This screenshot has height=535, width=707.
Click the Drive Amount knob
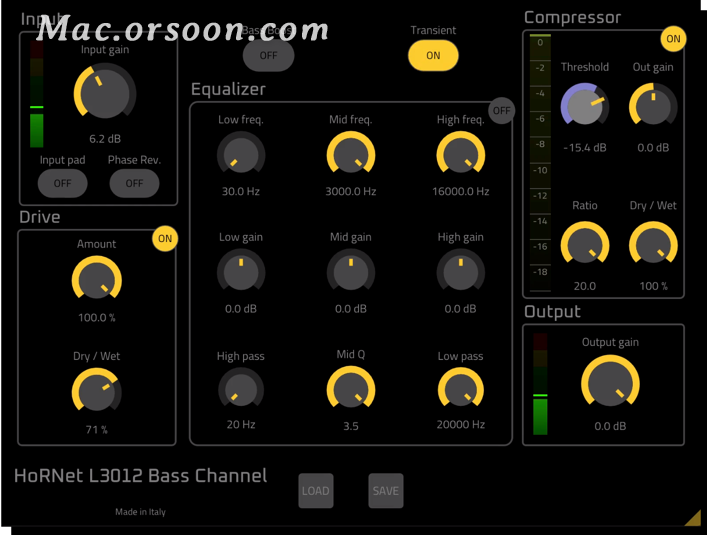point(97,278)
